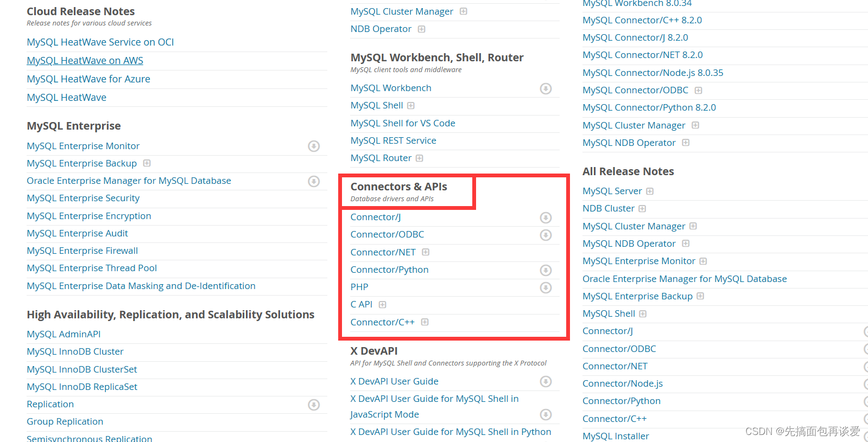Expand plus icon beside MySQL Server
The width and height of the screenshot is (868, 442).
coord(650,191)
